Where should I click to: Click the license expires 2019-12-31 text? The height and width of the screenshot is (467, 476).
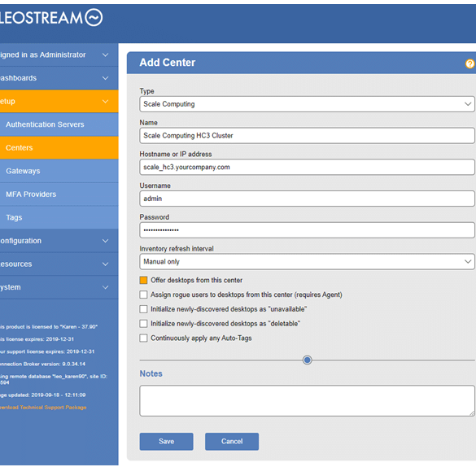[x=37, y=339]
